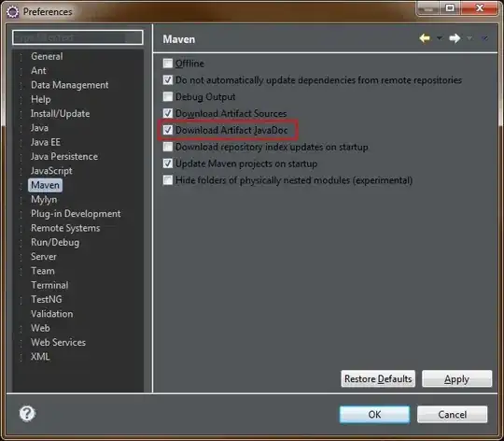Image resolution: width=504 pixels, height=441 pixels.
Task: Expand the General tree node
Action: [21, 57]
